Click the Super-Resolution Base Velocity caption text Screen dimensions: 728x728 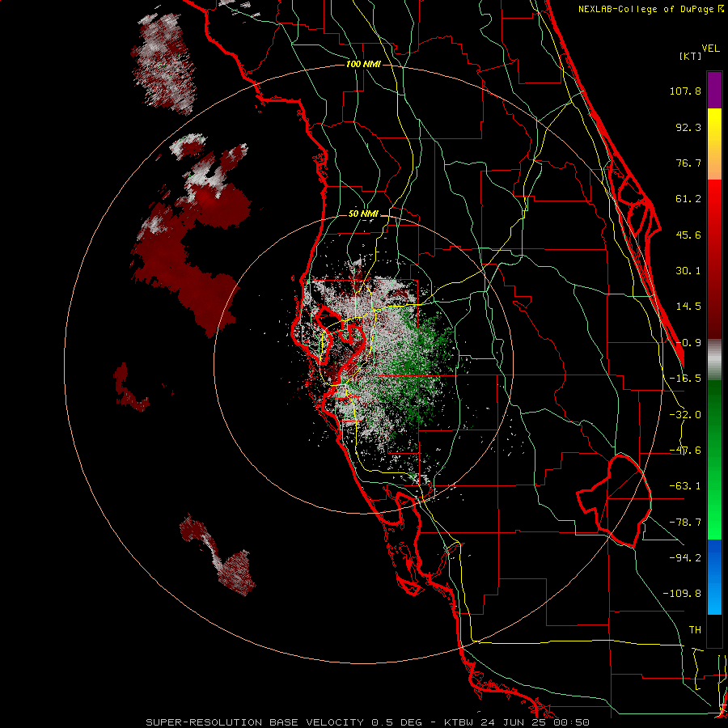pyautogui.click(x=368, y=722)
